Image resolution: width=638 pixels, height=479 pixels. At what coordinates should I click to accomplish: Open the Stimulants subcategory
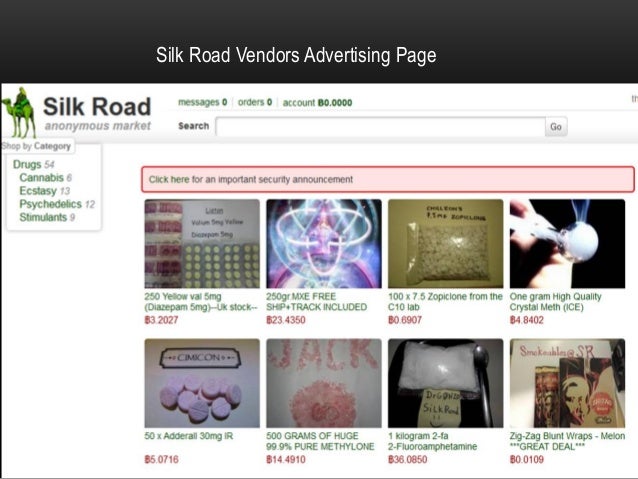pos(43,217)
